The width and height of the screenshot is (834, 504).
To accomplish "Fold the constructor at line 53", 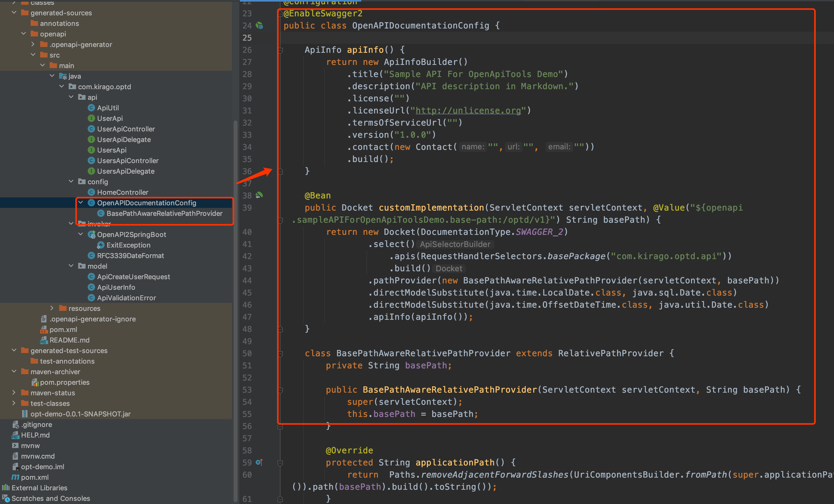I will point(280,390).
